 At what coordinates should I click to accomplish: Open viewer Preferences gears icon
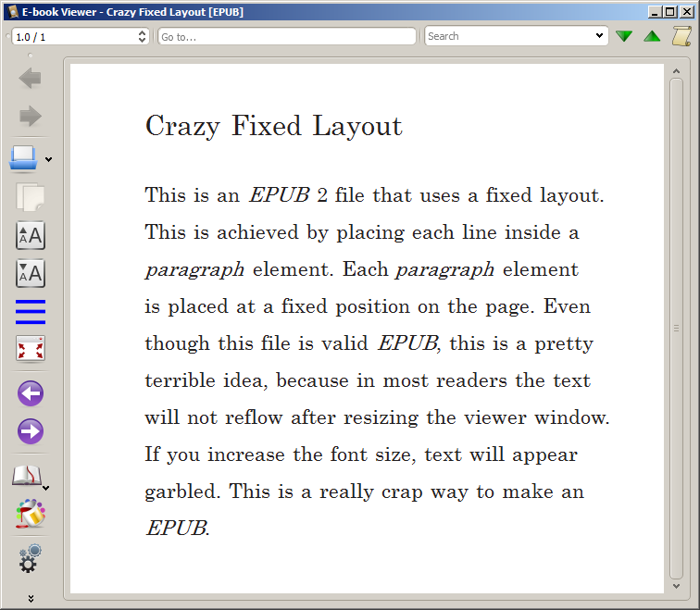[31, 557]
